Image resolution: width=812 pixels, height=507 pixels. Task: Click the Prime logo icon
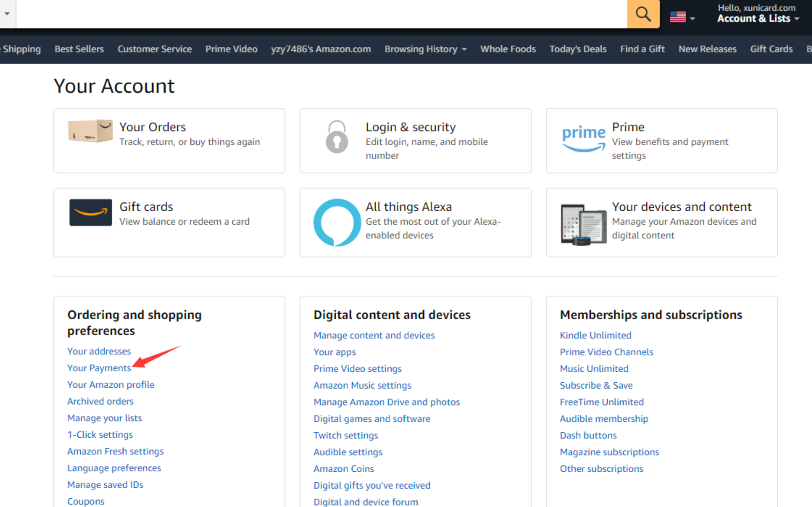click(583, 138)
